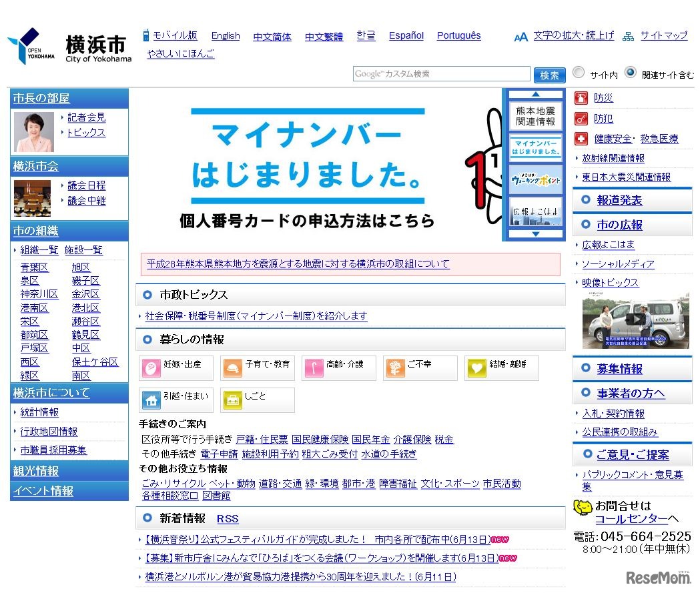Select the 熊本地震関連情報 banner thumbnail
Screen dimensions: 700x593
(536, 116)
